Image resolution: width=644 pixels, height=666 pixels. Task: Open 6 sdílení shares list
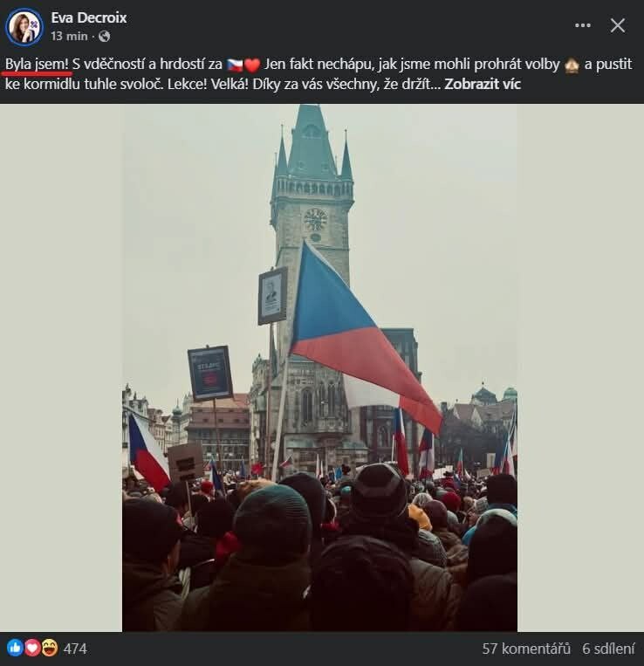609,649
